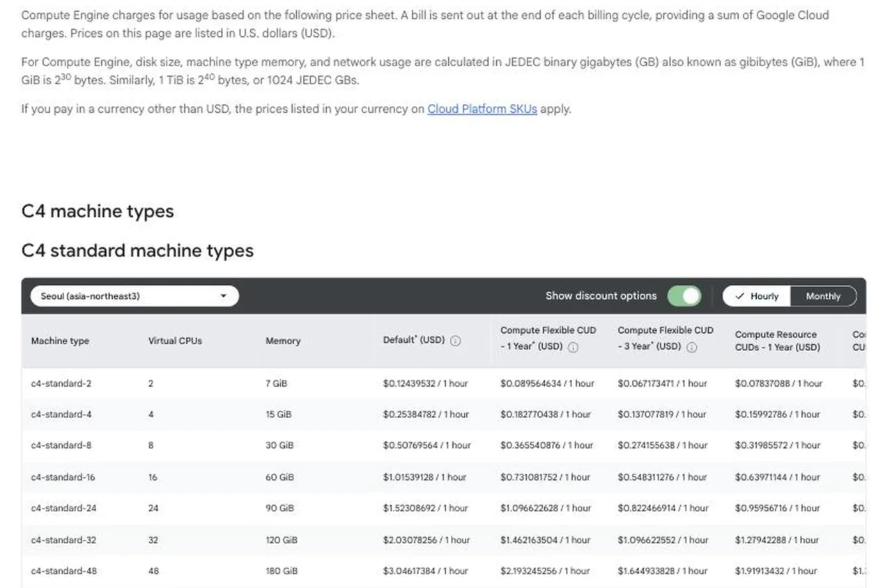
Task: Click the $1.644933828 Flexible CUD 3 Year price
Action: click(663, 571)
